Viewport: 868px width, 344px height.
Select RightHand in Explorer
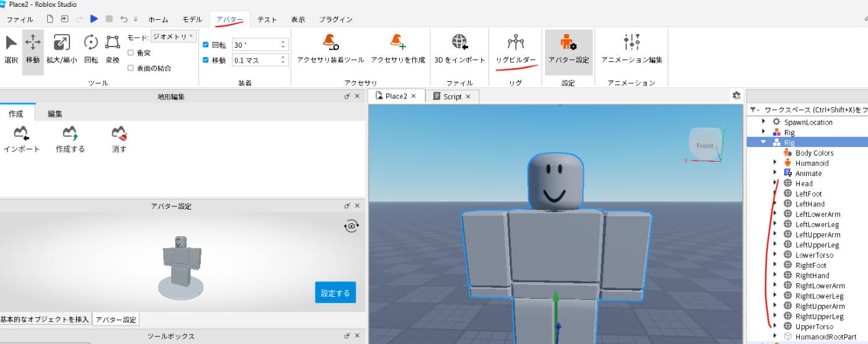pyautogui.click(x=812, y=275)
